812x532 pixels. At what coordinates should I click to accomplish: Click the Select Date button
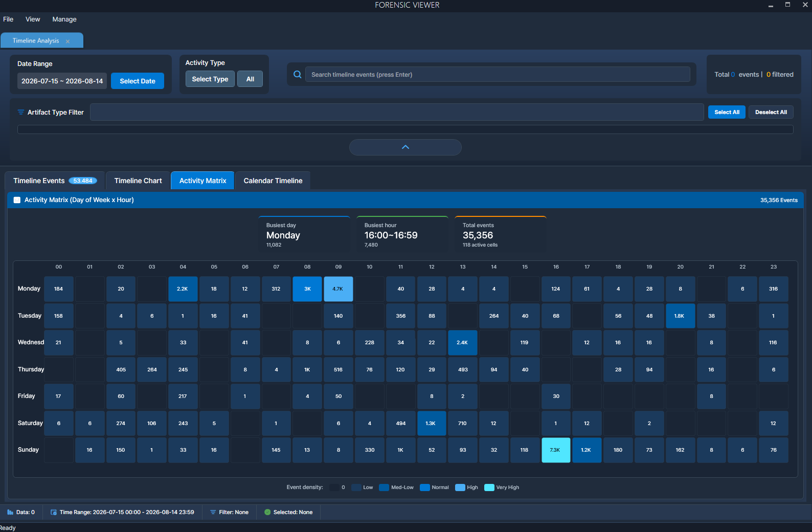(138, 81)
